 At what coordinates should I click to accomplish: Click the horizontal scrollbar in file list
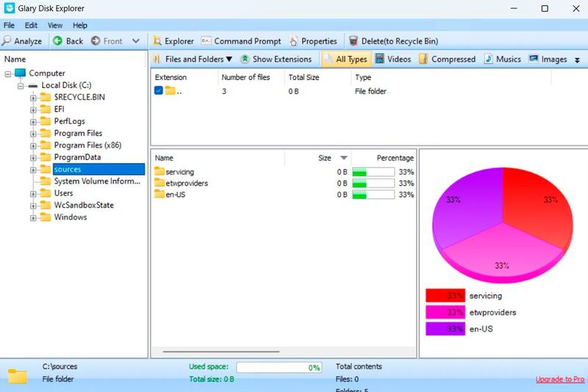[x=221, y=352]
